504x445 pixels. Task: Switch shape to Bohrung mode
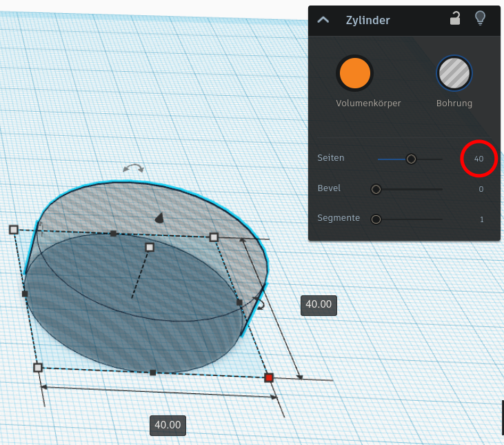click(x=454, y=73)
